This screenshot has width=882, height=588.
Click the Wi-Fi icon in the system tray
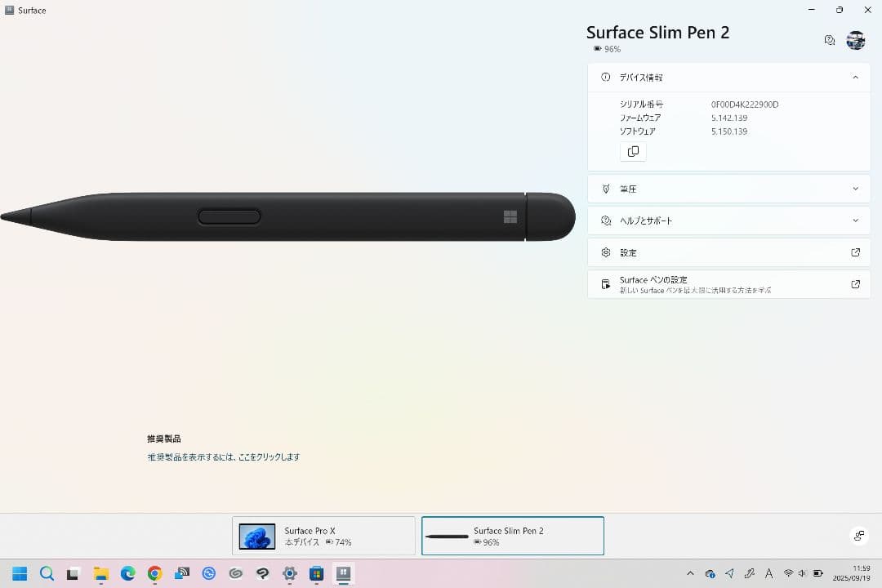pos(789,573)
